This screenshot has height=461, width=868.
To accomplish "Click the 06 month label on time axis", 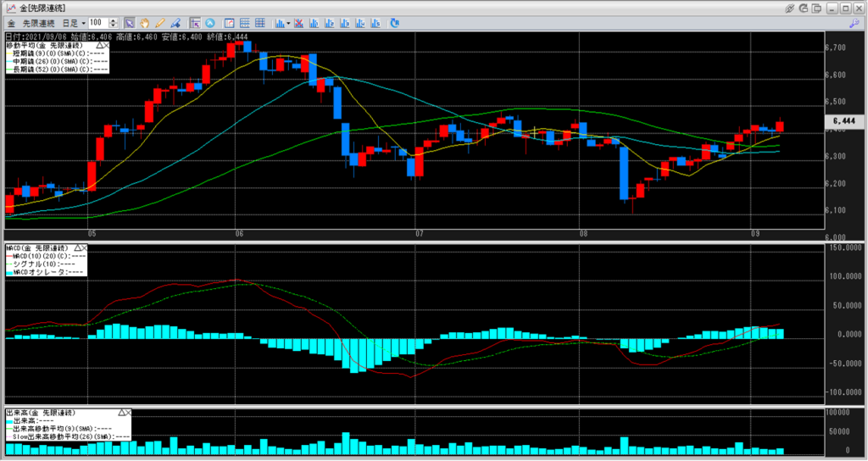I will click(239, 234).
